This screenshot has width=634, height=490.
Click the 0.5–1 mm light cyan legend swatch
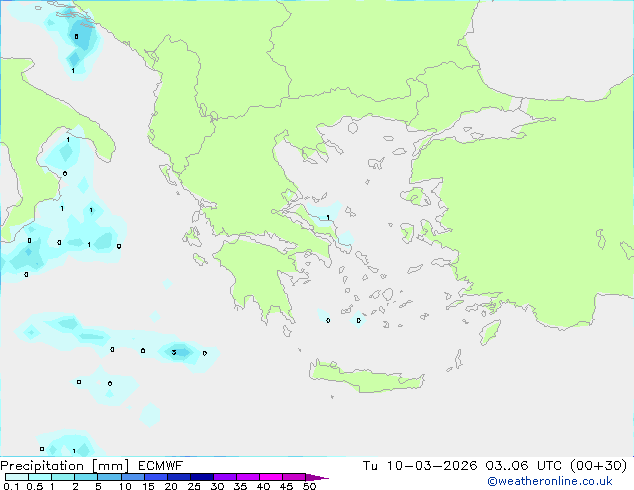point(40,477)
